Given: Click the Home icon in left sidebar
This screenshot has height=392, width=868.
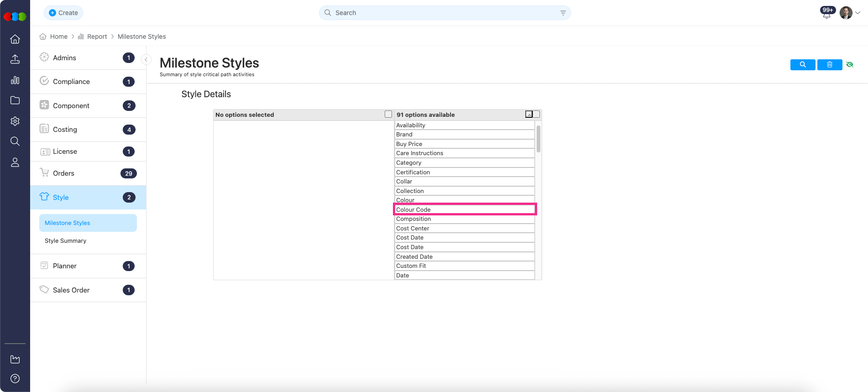Looking at the screenshot, I should pos(15,39).
